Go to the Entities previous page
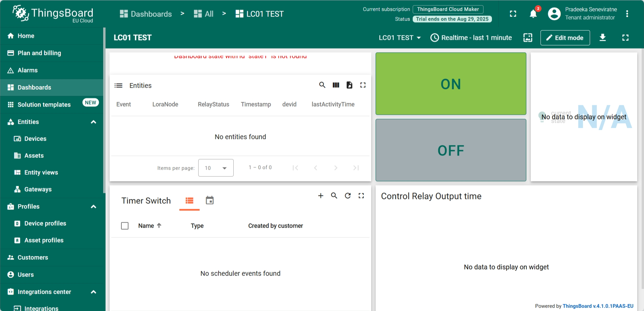644x311 pixels. (x=316, y=168)
